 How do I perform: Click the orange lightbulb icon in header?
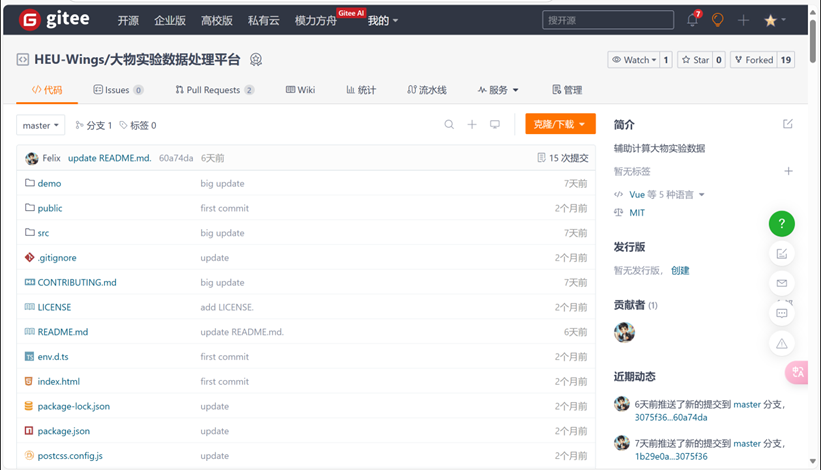[x=717, y=20]
